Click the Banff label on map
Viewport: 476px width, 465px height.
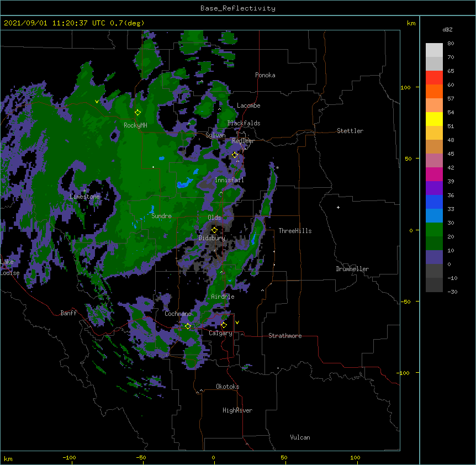click(68, 313)
